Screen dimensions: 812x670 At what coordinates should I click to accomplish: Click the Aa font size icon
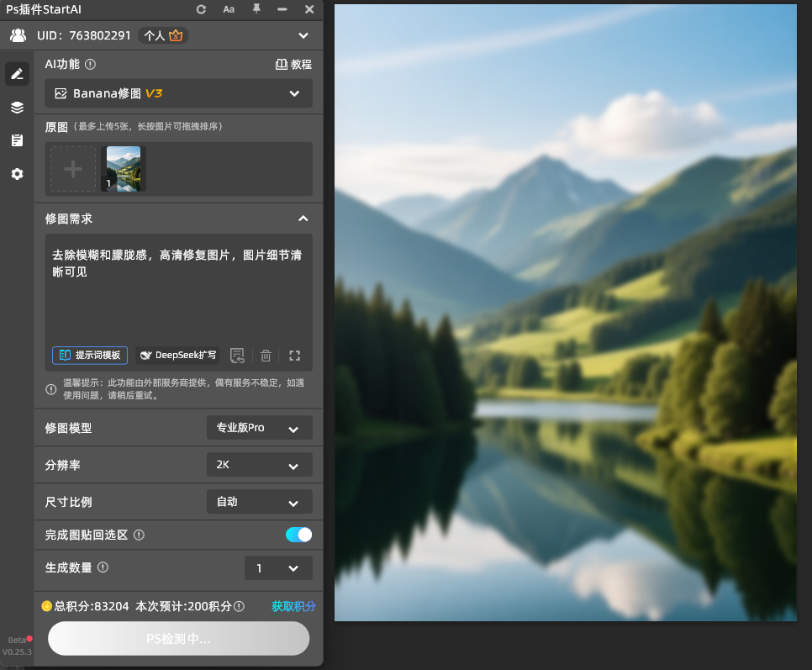coord(229,9)
